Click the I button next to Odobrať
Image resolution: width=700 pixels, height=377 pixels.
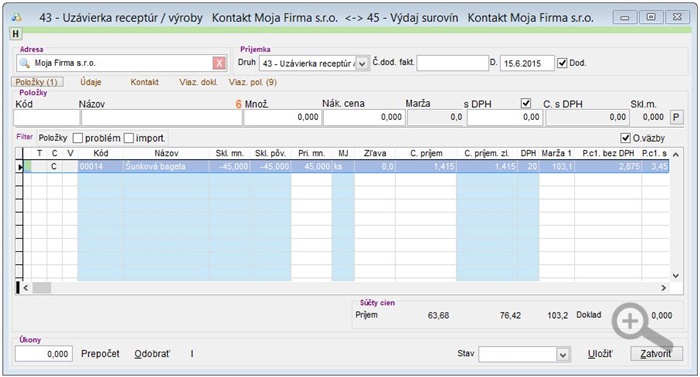pyautogui.click(x=192, y=354)
